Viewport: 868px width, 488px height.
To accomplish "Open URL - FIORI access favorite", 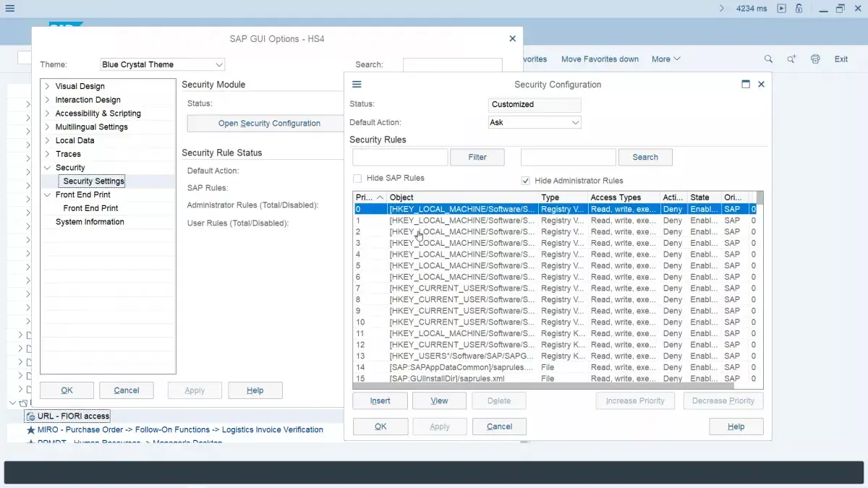I will 74,416.
